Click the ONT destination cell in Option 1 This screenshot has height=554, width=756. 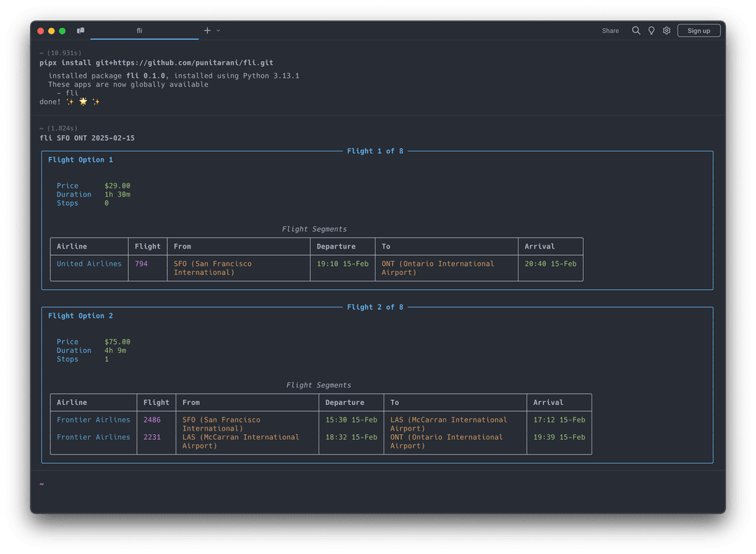tap(437, 268)
